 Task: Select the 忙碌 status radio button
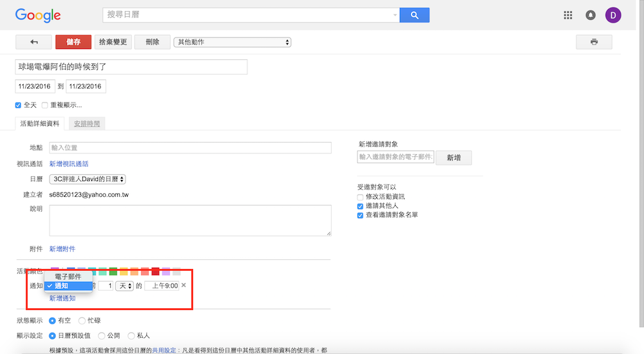(x=82, y=320)
